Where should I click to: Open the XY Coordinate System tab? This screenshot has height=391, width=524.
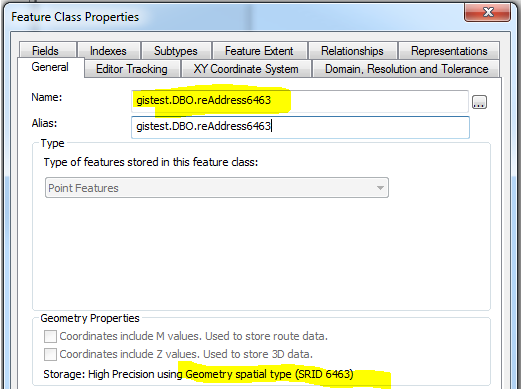pyautogui.click(x=246, y=69)
